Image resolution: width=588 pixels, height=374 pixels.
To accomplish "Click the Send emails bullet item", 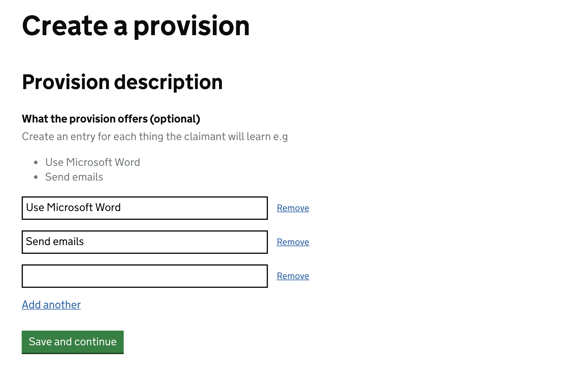I will tap(74, 177).
